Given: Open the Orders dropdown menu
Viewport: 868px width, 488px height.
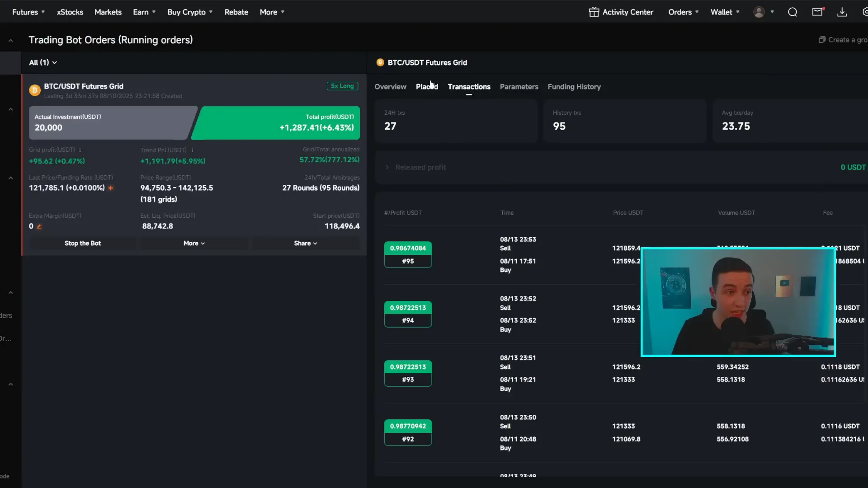Looking at the screenshot, I should click(x=684, y=12).
